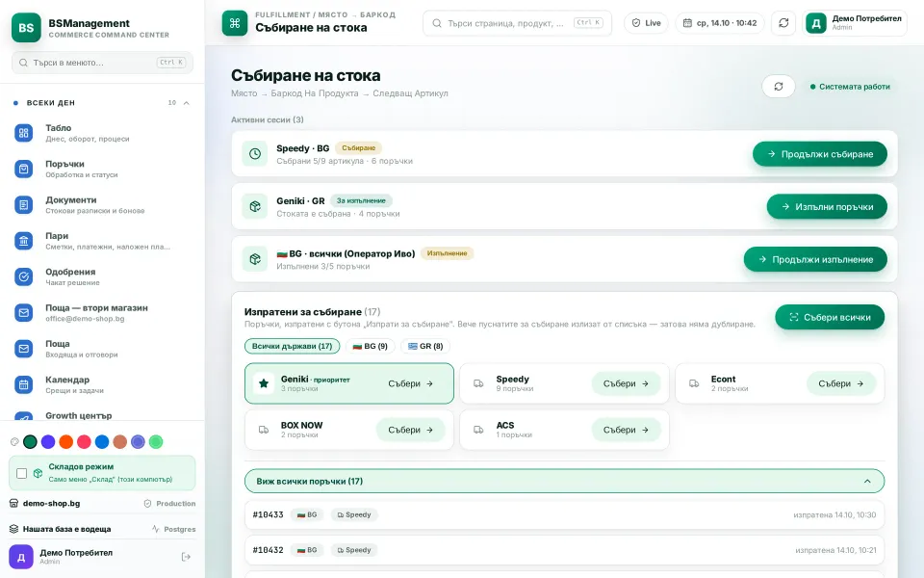The height and width of the screenshot is (578, 924).
Task: Click the truck icon on Econt card
Action: [x=694, y=383]
